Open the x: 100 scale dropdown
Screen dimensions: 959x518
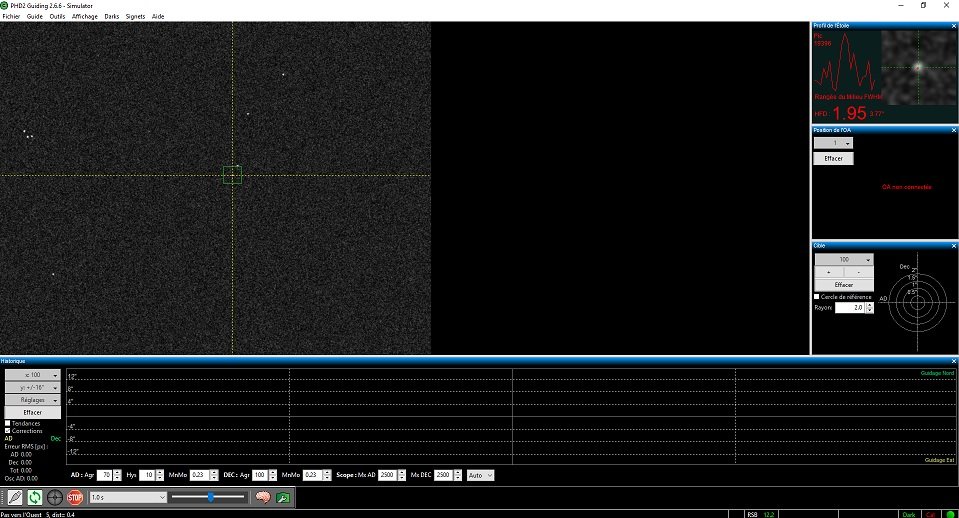[33, 375]
